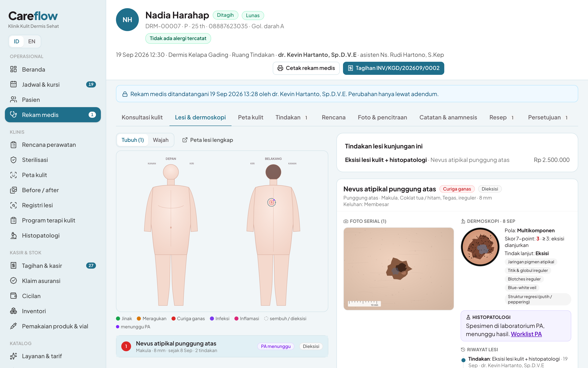Click the lock icon in the signed-record banner
The height and width of the screenshot is (368, 588).
pyautogui.click(x=125, y=94)
